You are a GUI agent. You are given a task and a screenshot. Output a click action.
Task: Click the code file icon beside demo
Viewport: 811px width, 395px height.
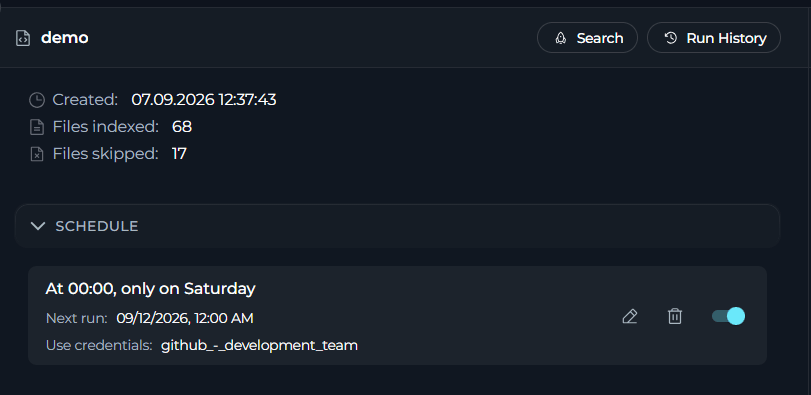(23, 38)
